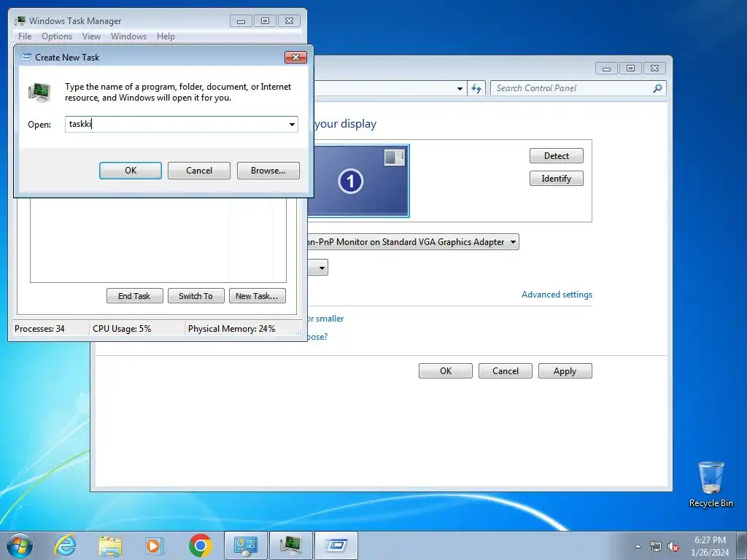This screenshot has height=560, width=747.
Task: Launch Google Chrome from the taskbar
Action: [200, 545]
